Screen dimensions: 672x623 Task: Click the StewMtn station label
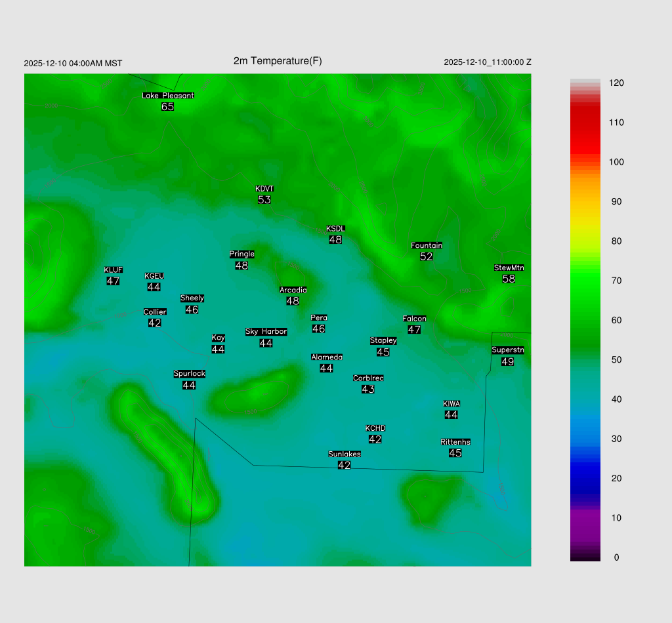coord(509,268)
